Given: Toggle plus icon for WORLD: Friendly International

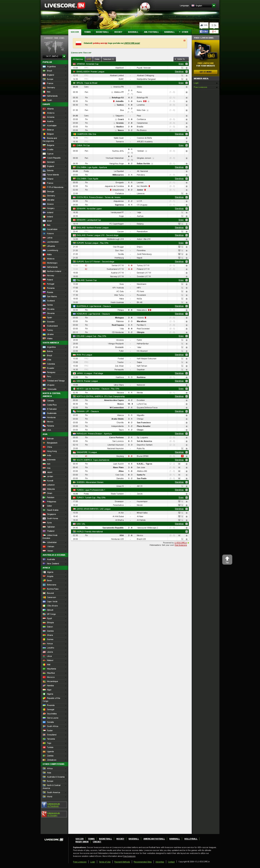Looking at the screenshot, I should (187, 531).
